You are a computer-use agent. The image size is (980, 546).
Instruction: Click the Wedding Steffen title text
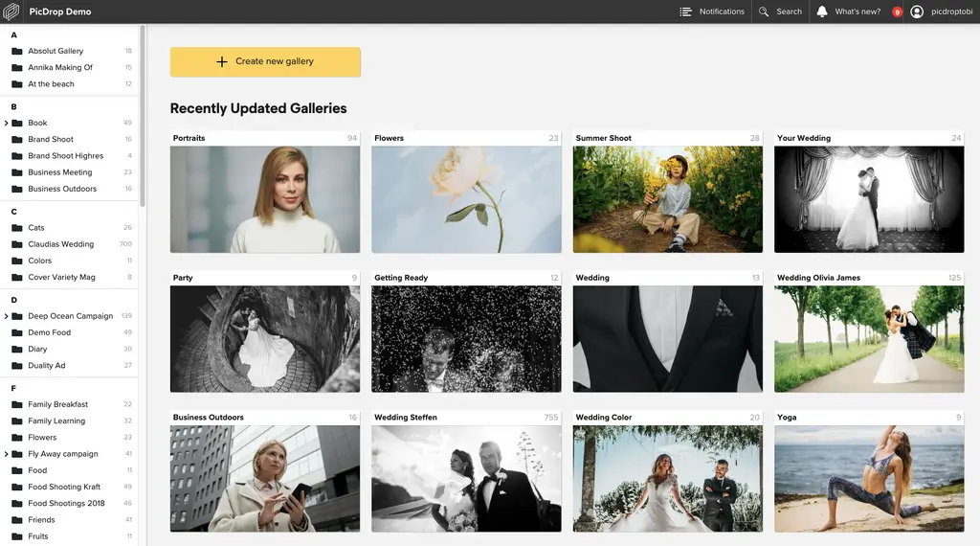tap(406, 417)
